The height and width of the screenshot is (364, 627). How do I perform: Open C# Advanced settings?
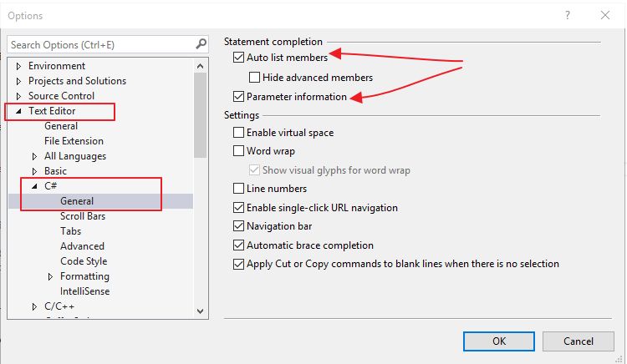click(83, 246)
